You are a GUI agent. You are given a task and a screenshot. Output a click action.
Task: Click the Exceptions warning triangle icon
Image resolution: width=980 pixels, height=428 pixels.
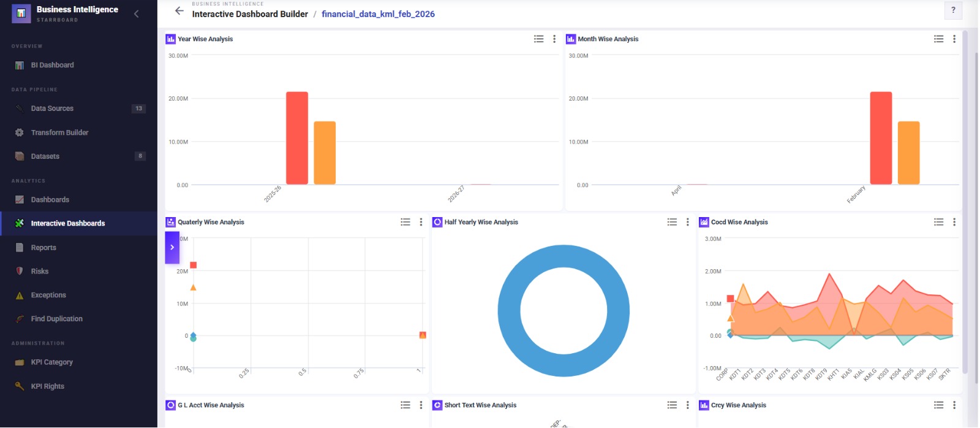[20, 296]
